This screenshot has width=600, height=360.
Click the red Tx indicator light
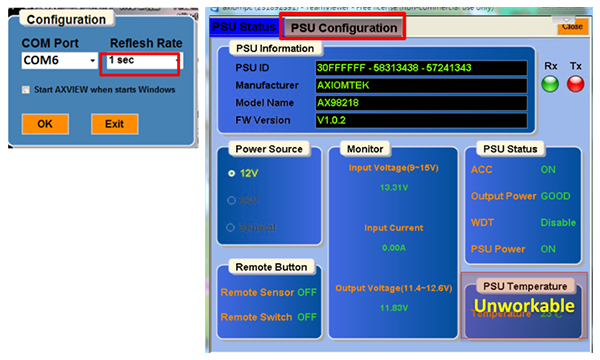576,84
